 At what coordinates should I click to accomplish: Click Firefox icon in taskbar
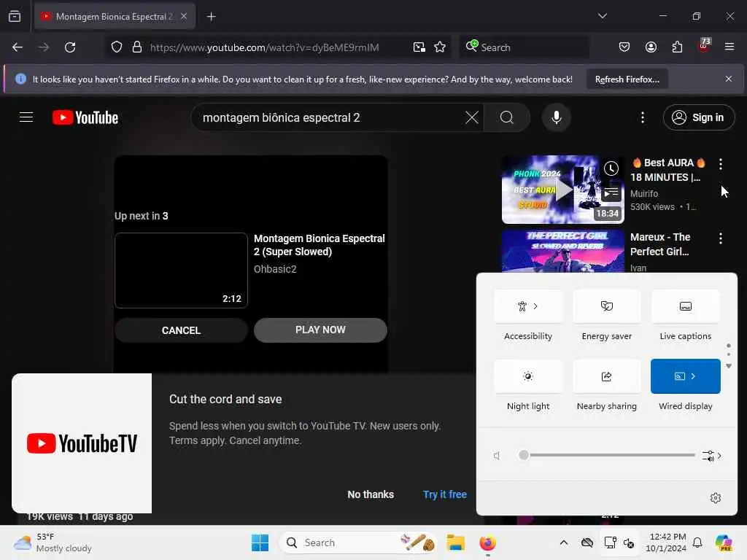click(x=487, y=542)
